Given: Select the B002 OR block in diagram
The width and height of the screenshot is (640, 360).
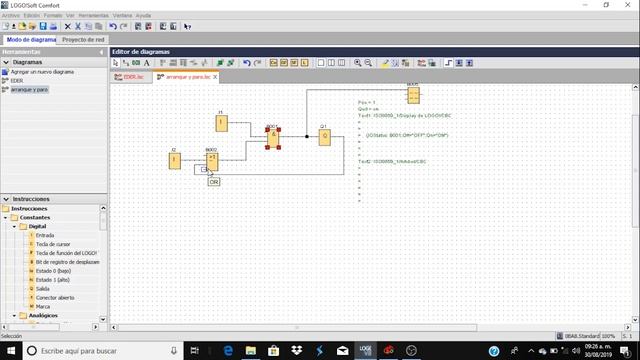Looking at the screenshot, I should click(212, 162).
